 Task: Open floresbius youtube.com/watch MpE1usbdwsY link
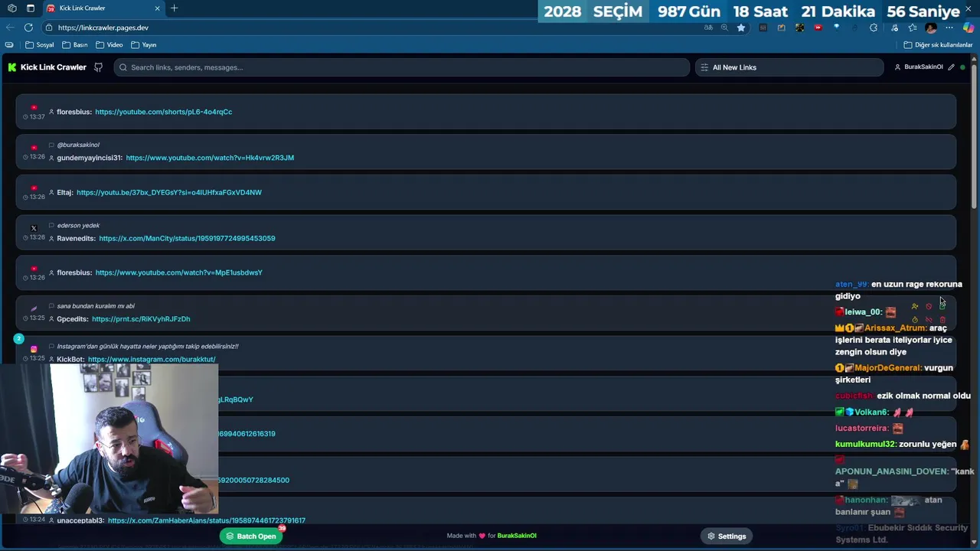coord(179,272)
